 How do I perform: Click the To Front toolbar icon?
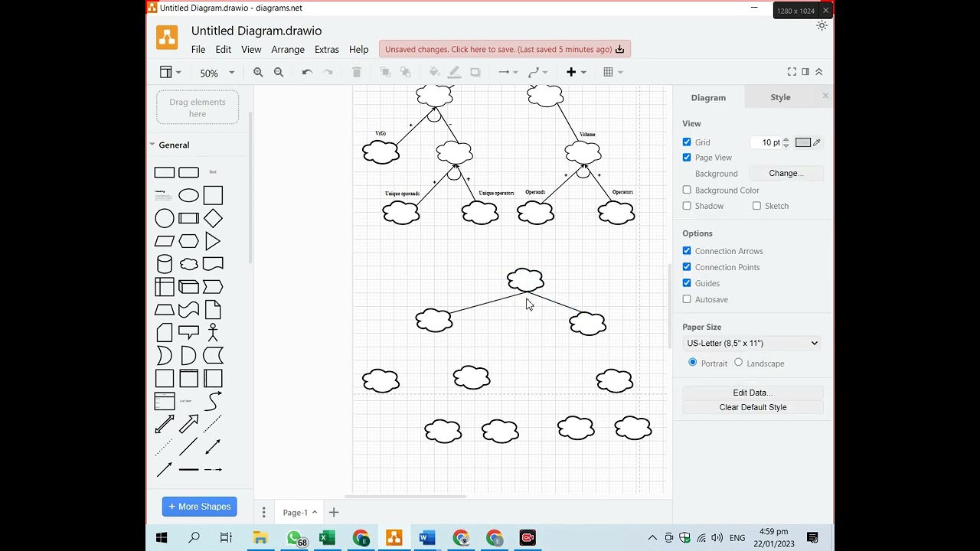click(x=385, y=72)
